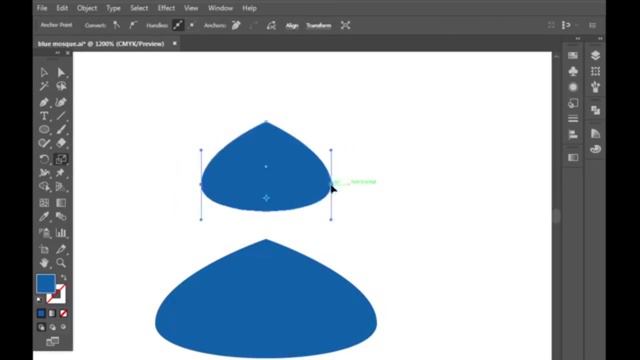This screenshot has height=360, width=640.
Task: Select the Lasso tool
Action: pos(61,86)
